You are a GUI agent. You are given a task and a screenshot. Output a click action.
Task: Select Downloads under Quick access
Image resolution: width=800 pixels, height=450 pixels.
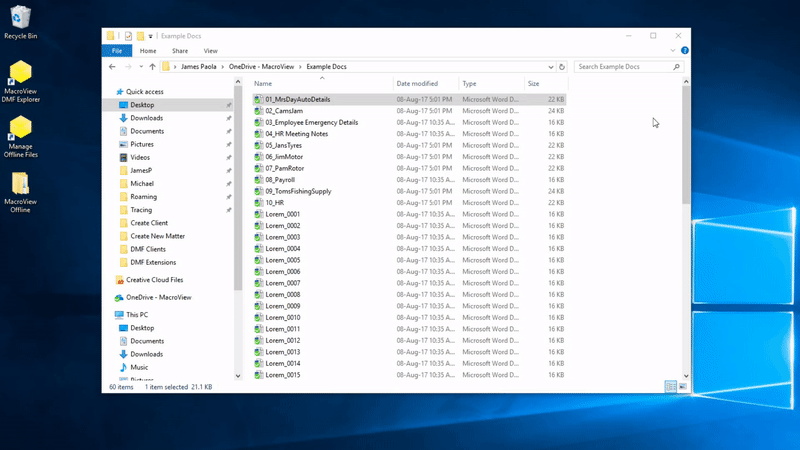[146, 118]
